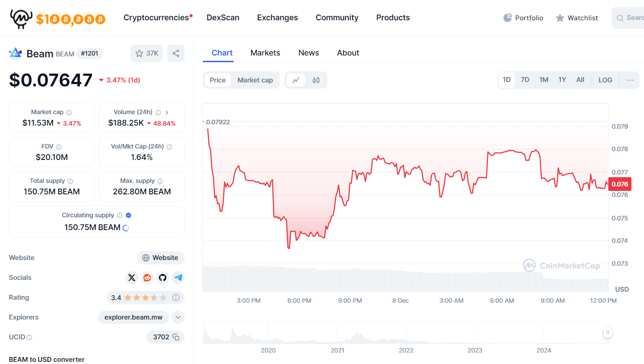Toggle LOG scale on chart
This screenshot has height=364, width=644.
coord(605,80)
